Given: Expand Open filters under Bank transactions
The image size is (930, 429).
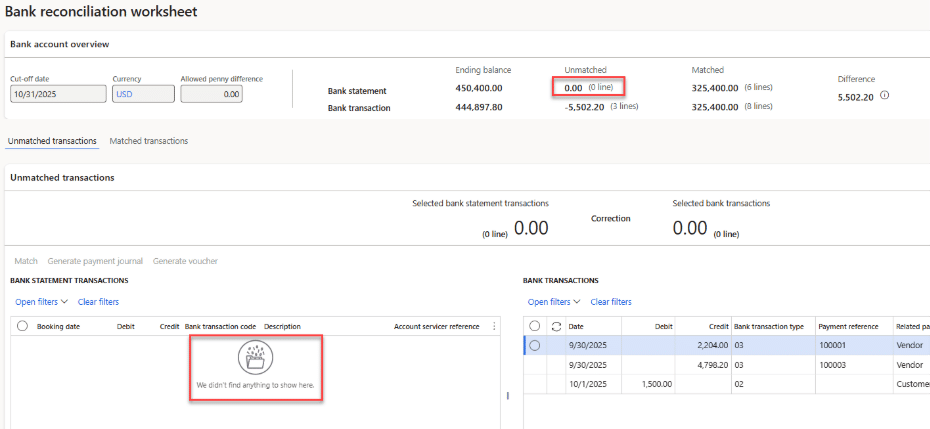Looking at the screenshot, I should 554,302.
